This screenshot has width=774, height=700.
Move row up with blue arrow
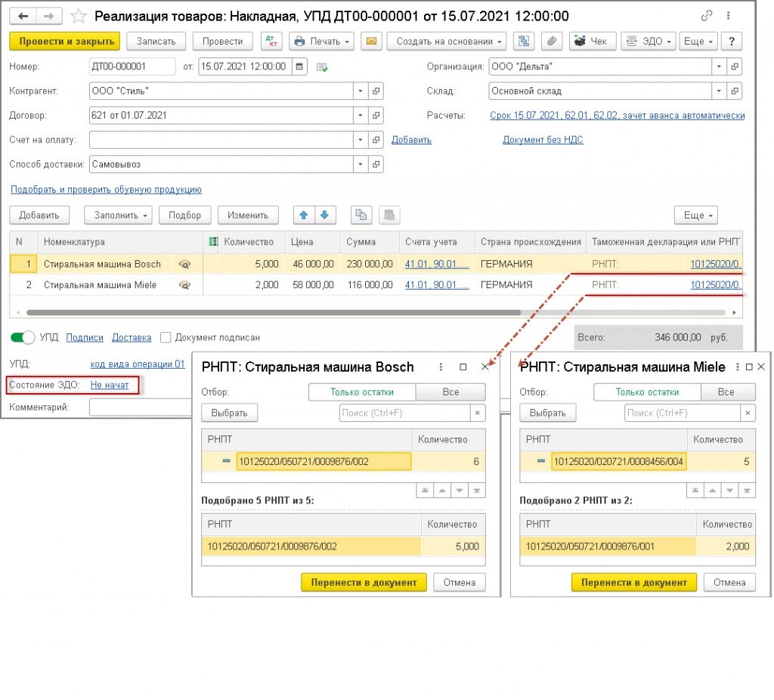304,215
